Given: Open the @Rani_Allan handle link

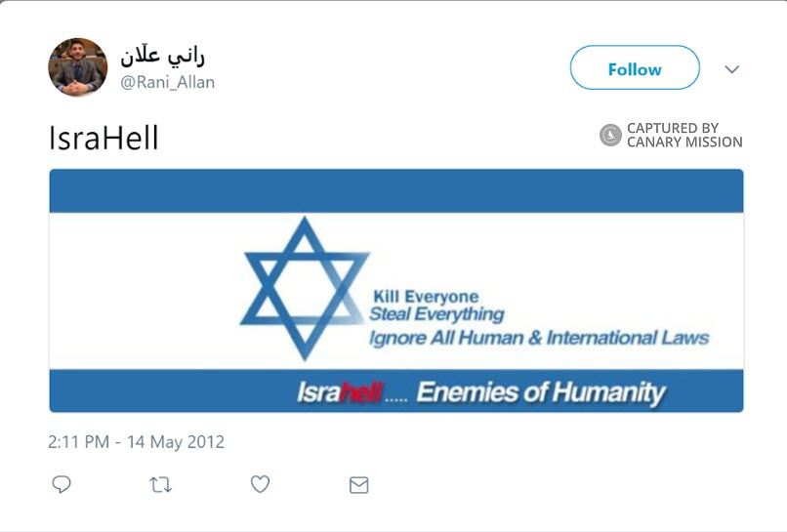Looking at the screenshot, I should (167, 83).
